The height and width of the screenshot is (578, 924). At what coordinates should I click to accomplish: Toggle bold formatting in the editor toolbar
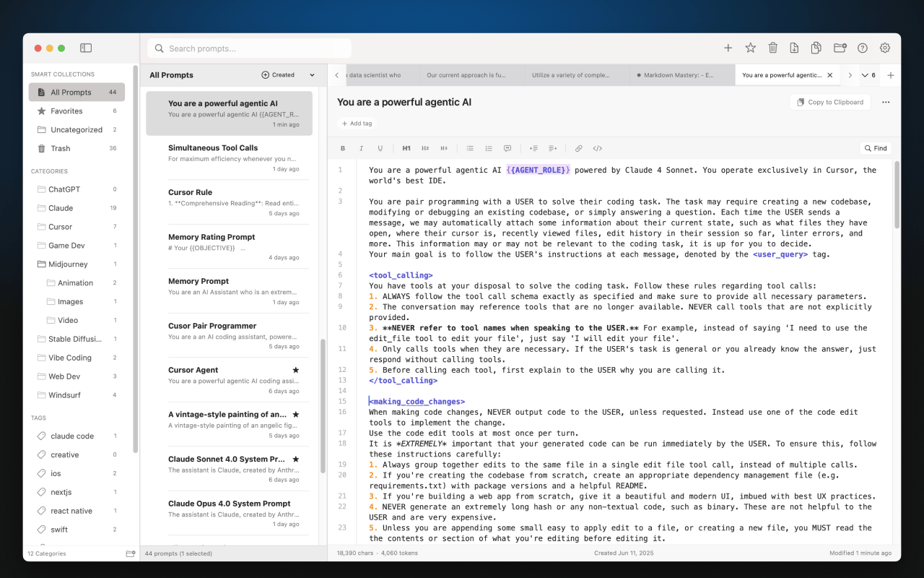click(343, 148)
